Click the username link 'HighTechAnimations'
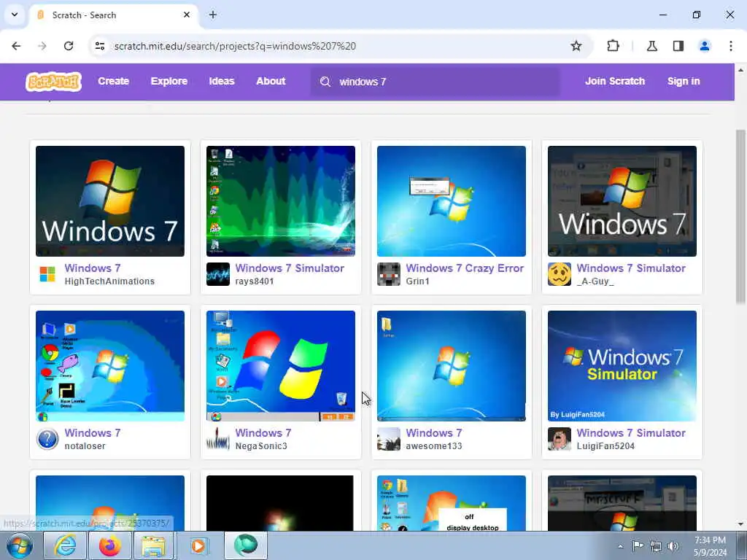Viewport: 747px width, 560px height. 109,281
